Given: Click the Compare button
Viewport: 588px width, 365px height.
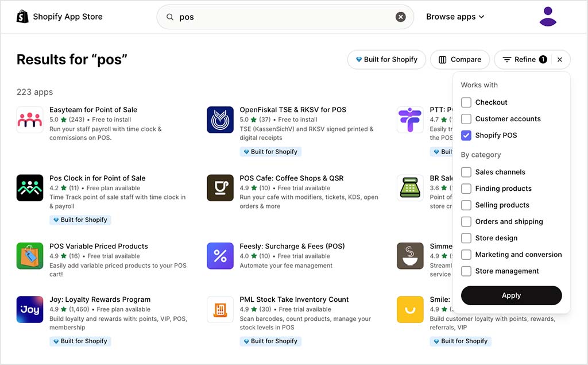Looking at the screenshot, I should click(x=460, y=59).
